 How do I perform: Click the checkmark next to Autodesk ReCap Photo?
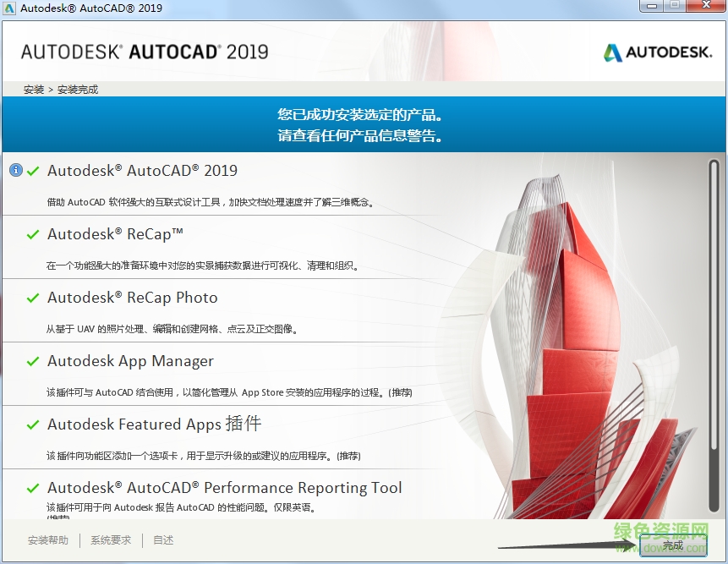33,297
